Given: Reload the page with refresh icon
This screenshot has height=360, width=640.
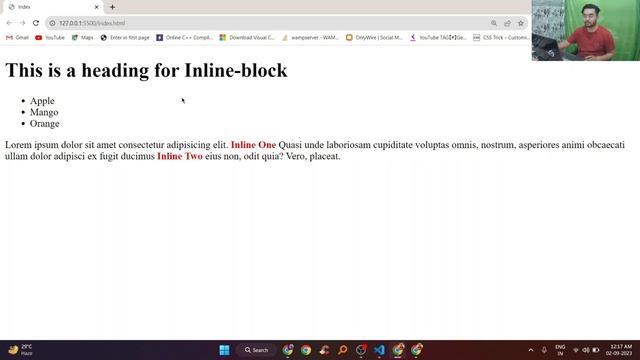Looking at the screenshot, I should 36,23.
